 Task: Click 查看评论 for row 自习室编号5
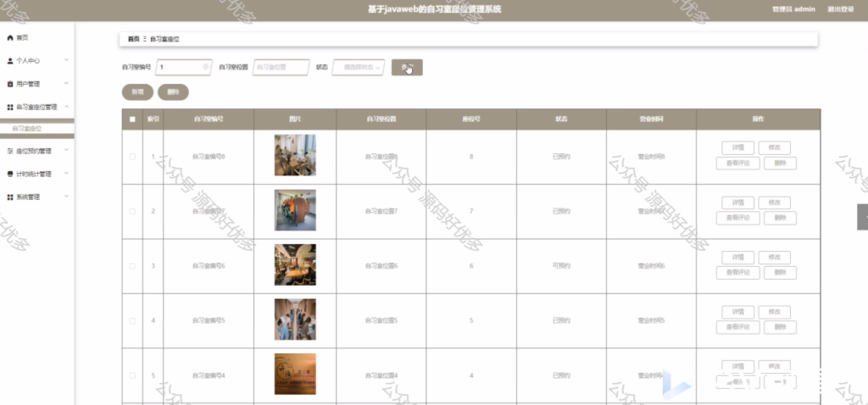(737, 328)
